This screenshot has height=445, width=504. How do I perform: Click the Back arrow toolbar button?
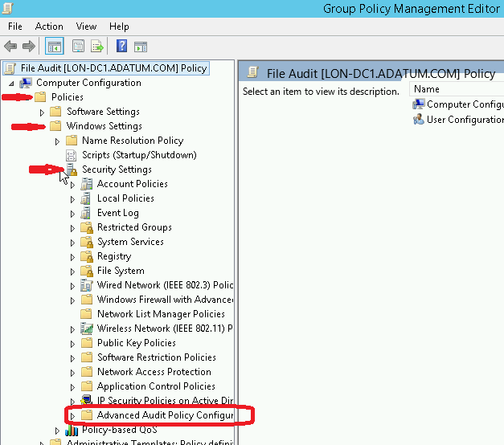pyautogui.click(x=10, y=47)
